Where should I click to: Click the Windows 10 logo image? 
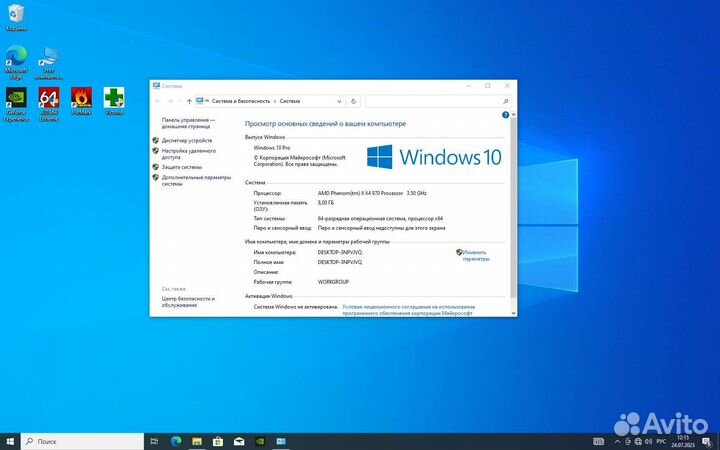[434, 157]
